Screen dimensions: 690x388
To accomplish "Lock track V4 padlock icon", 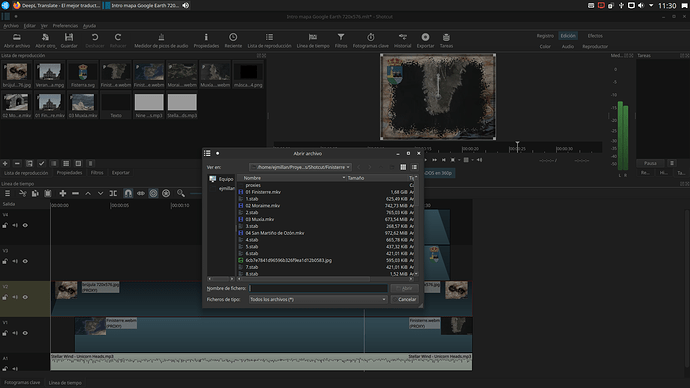I will click(x=5, y=225).
